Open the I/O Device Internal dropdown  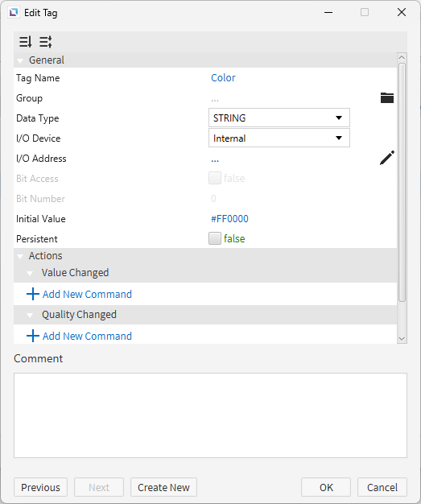[x=279, y=138]
